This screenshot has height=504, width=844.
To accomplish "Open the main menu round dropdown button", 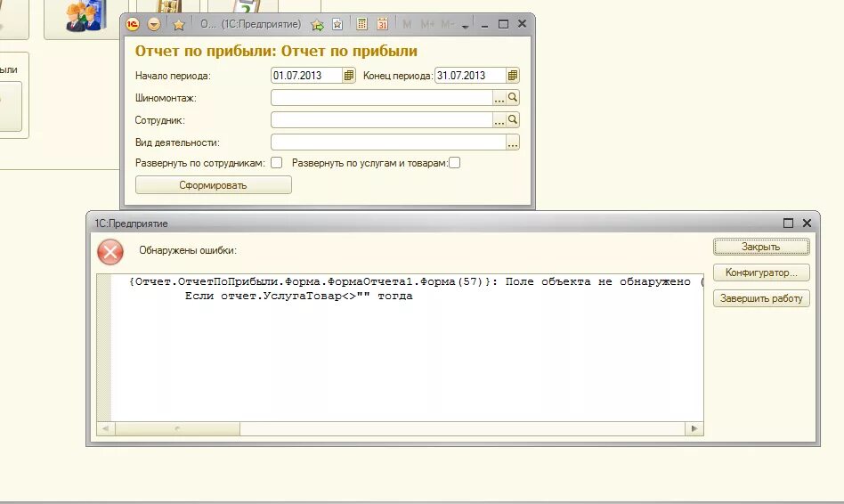I will (154, 24).
